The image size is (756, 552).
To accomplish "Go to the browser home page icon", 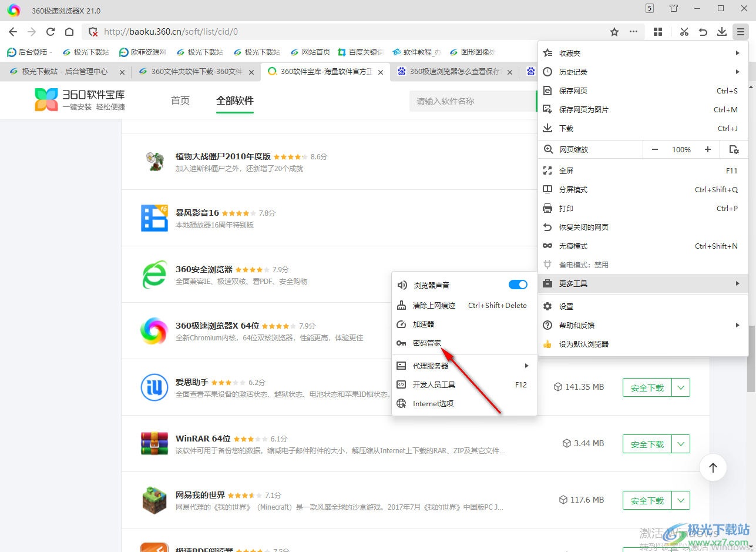I will tap(69, 32).
